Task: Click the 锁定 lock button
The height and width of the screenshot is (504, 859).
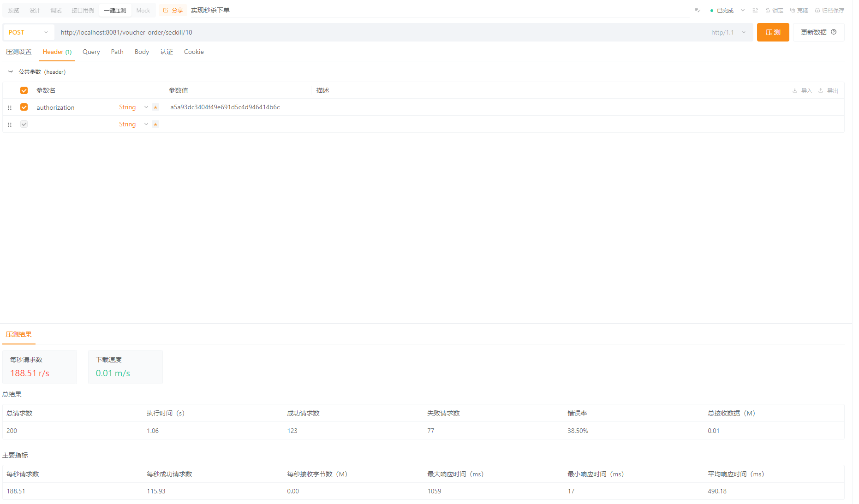Action: pos(774,10)
